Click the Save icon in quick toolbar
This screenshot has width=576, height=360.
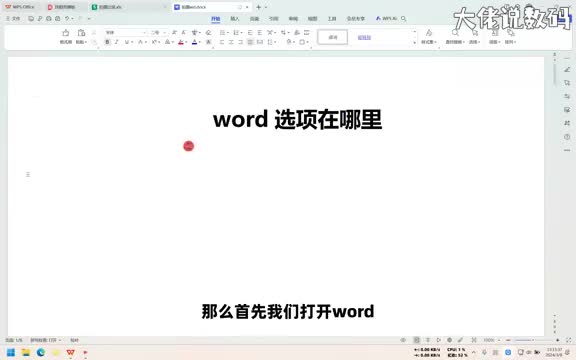[x=31, y=18]
